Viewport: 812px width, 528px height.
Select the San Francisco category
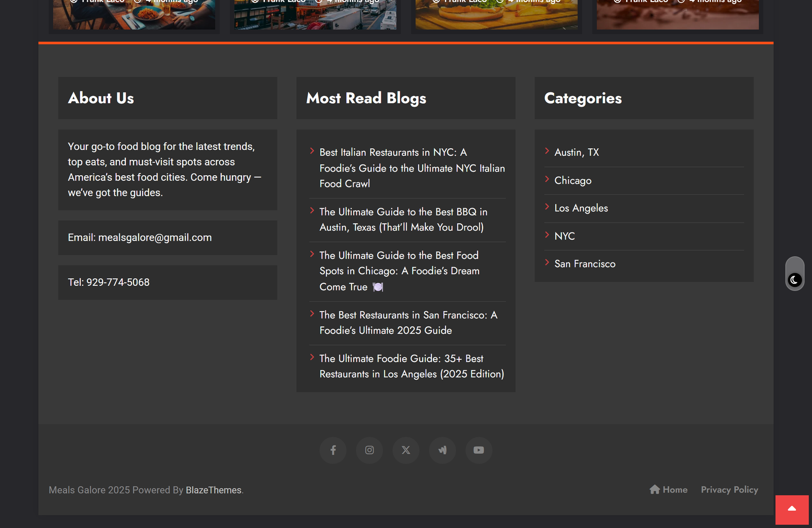585,264
